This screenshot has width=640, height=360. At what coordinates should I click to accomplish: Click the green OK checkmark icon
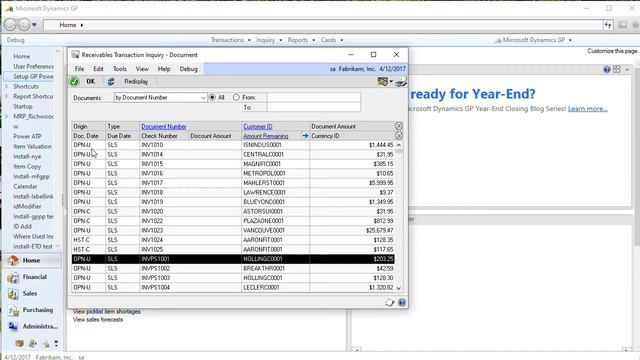[74, 82]
